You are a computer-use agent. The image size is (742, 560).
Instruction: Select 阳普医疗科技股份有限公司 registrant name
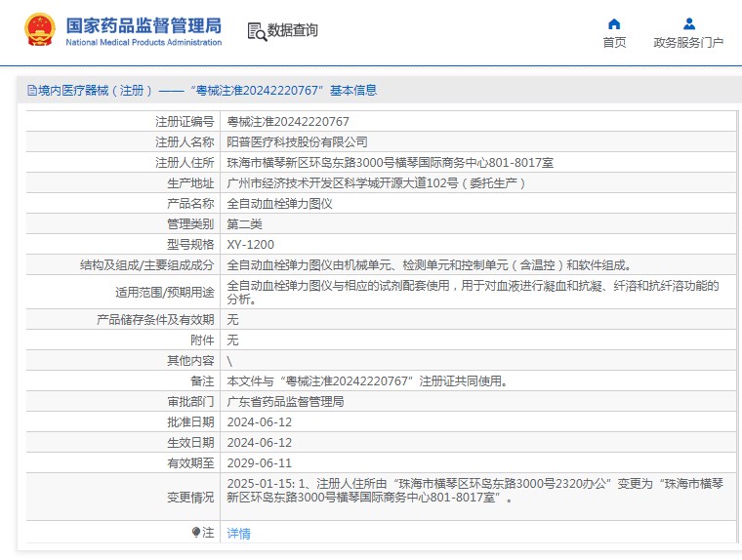tap(297, 141)
